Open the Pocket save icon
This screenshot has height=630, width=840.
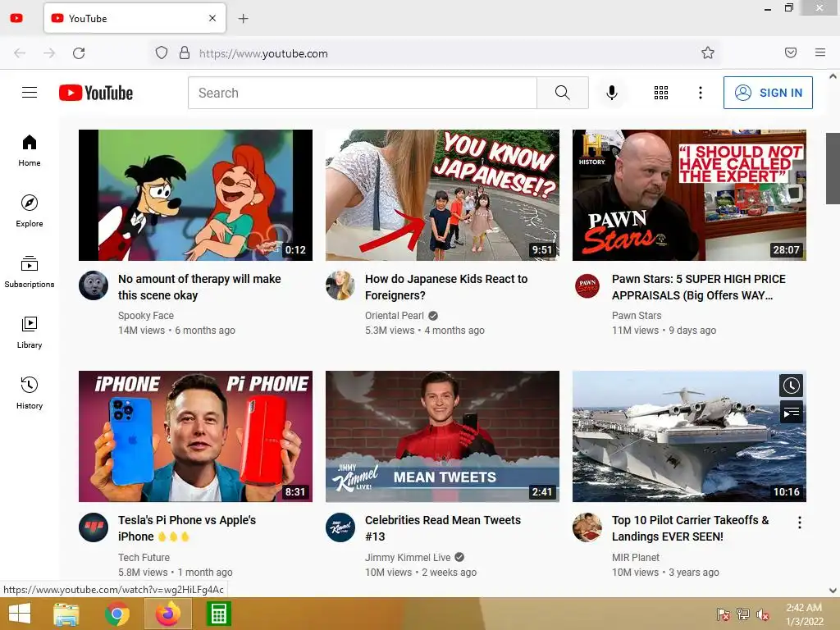pyautogui.click(x=791, y=52)
